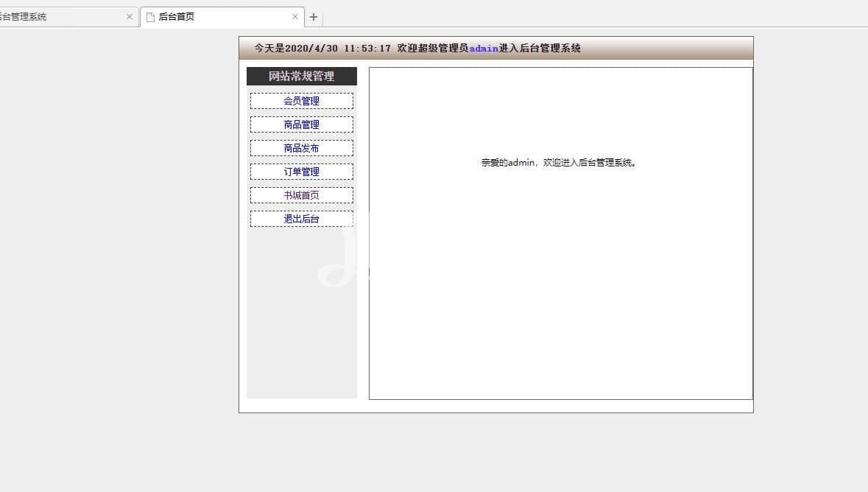Click empty gray area below sidebar menu
Viewport: 868px width, 492px height.
coord(302,331)
